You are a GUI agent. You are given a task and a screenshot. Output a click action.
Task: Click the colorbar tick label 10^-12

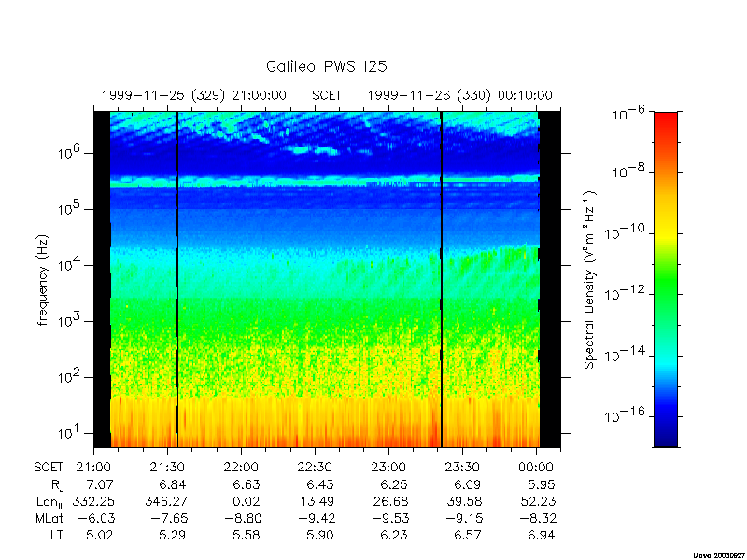(x=625, y=293)
